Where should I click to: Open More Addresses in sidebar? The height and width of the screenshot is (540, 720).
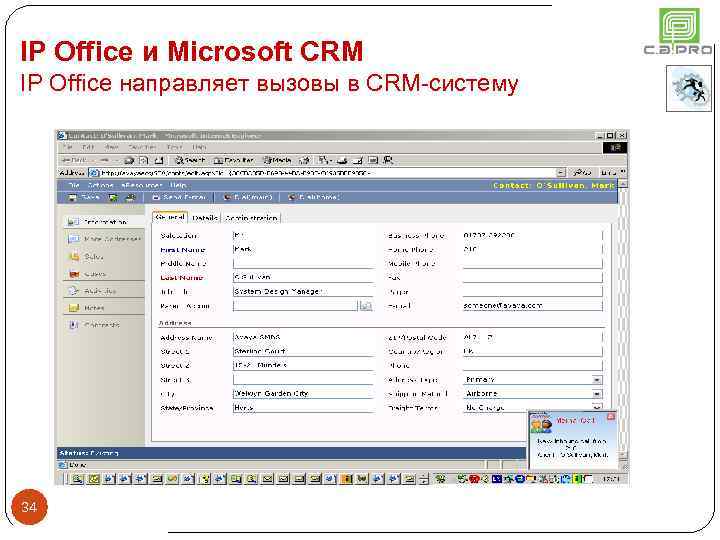tap(104, 239)
